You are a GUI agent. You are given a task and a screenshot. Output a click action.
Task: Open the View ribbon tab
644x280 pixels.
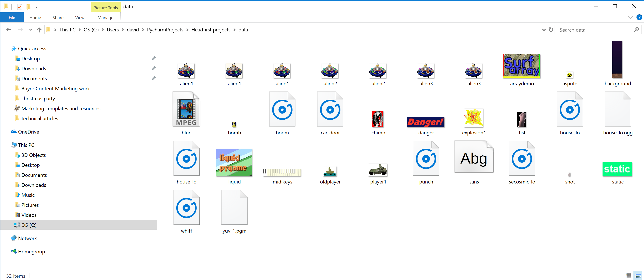coord(80,17)
